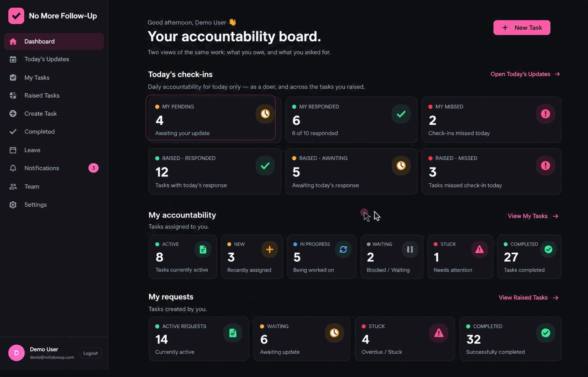
Task: Click the Settings gear icon
Action: (13, 205)
